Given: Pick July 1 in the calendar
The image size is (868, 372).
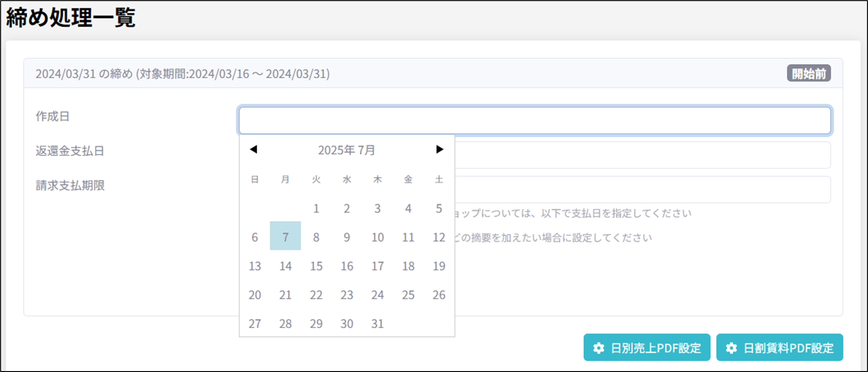Looking at the screenshot, I should (x=316, y=208).
